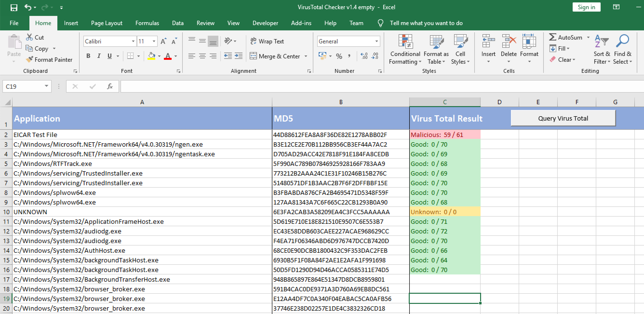Click the Insert cells icon
The height and width of the screenshot is (314, 644).
(488, 41)
